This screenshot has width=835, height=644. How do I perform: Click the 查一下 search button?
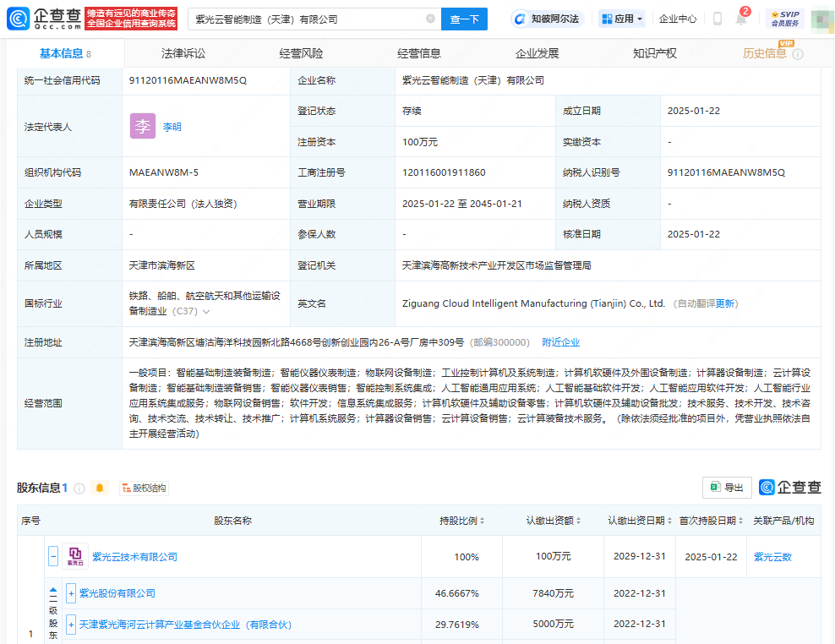coord(464,19)
